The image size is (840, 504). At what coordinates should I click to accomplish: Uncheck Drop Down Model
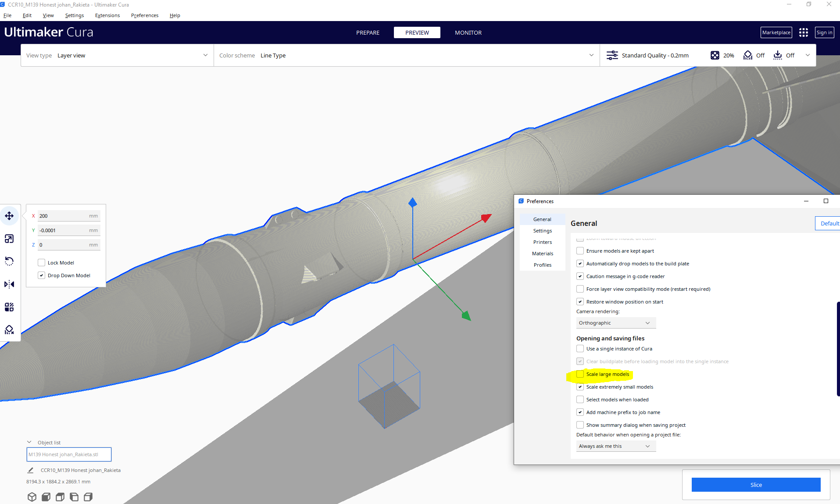[41, 275]
